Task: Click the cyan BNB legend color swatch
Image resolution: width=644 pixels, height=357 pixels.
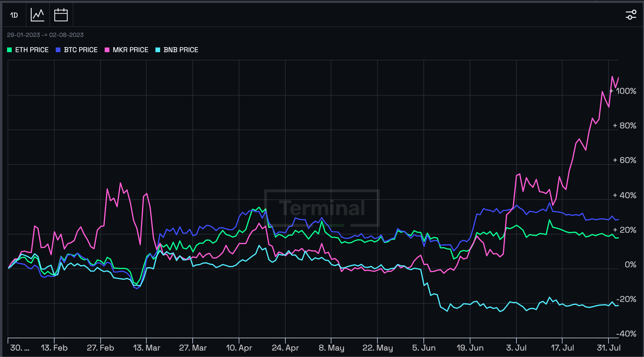Action: pyautogui.click(x=158, y=50)
